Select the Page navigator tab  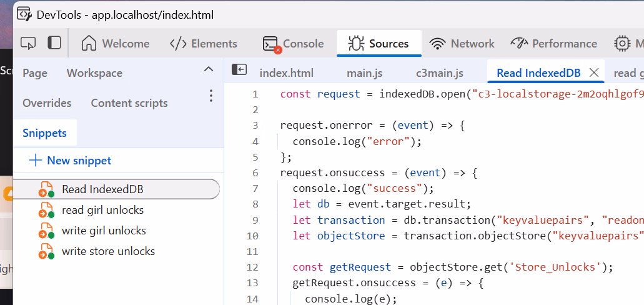tap(35, 73)
